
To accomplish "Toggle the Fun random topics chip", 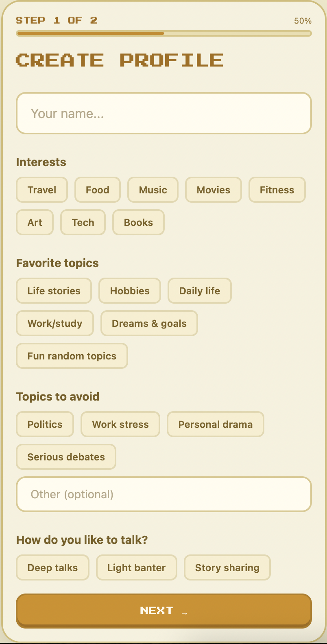I will click(72, 356).
